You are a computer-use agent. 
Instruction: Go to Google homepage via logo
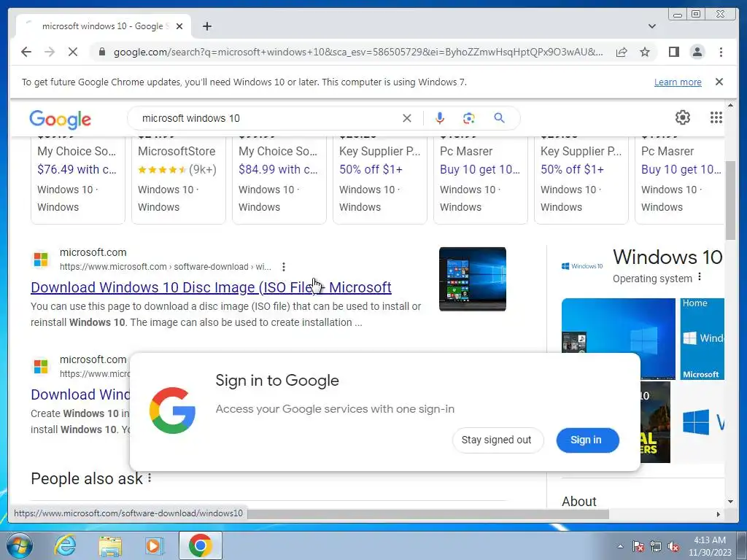pos(60,120)
